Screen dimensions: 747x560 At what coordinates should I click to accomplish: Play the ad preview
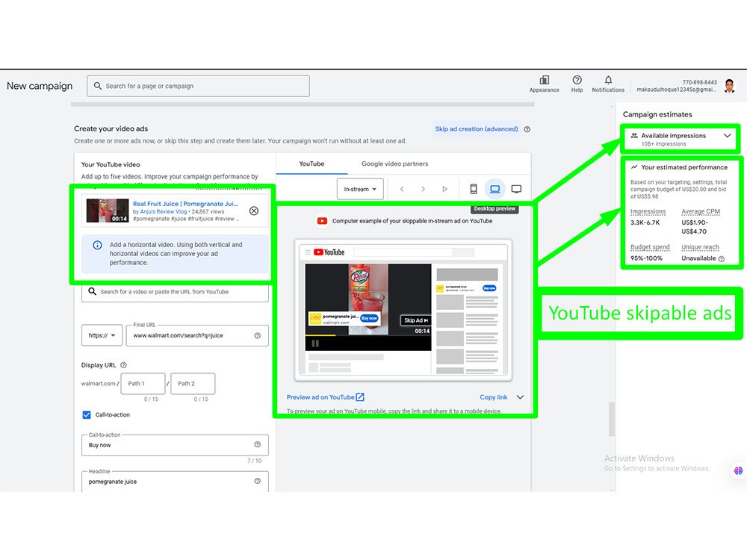(444, 189)
